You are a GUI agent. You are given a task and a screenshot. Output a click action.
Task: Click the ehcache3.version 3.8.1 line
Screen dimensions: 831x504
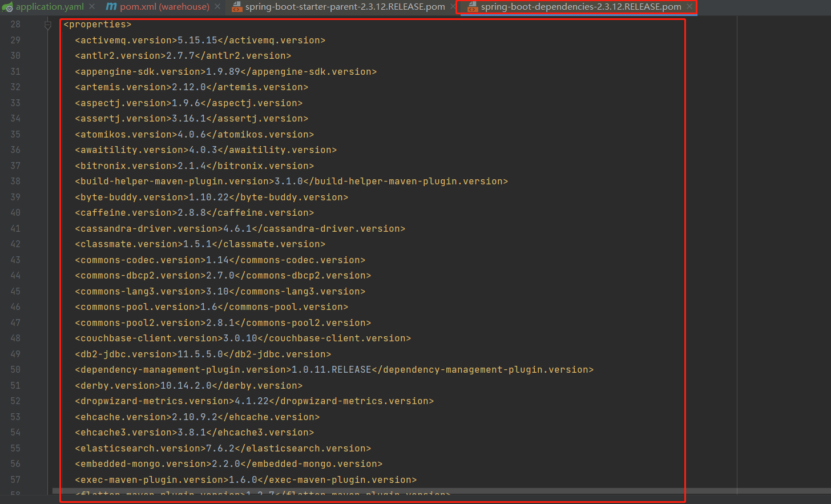[x=195, y=433]
